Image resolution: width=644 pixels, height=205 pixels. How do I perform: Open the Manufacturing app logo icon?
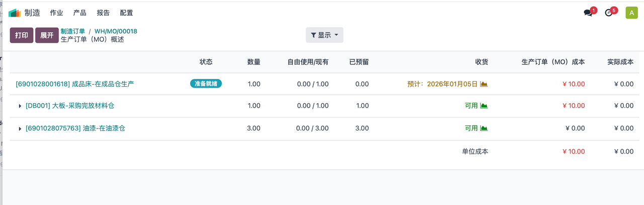(x=15, y=13)
